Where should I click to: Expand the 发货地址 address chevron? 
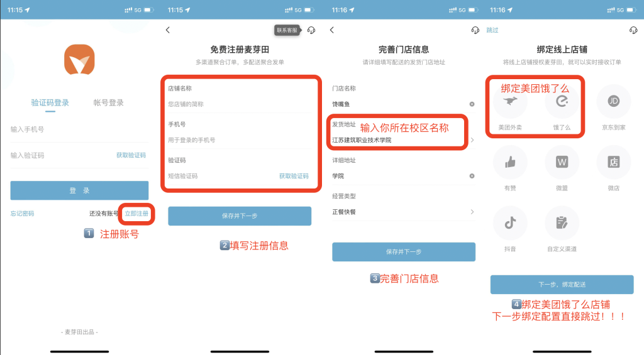(472, 140)
